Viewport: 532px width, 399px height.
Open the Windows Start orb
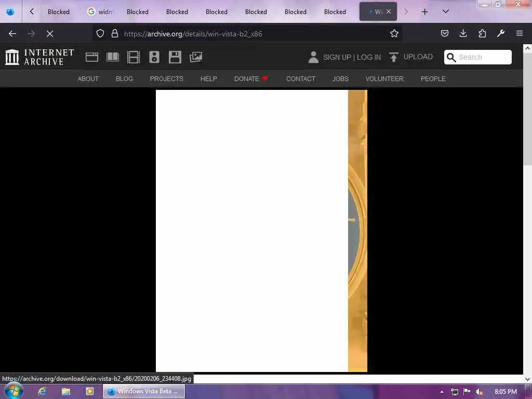pyautogui.click(x=14, y=391)
